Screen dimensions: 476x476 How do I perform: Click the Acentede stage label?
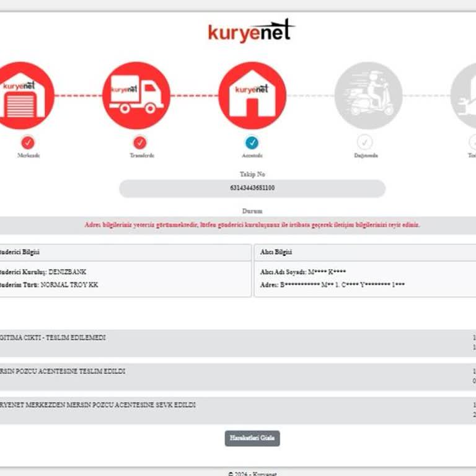point(252,156)
